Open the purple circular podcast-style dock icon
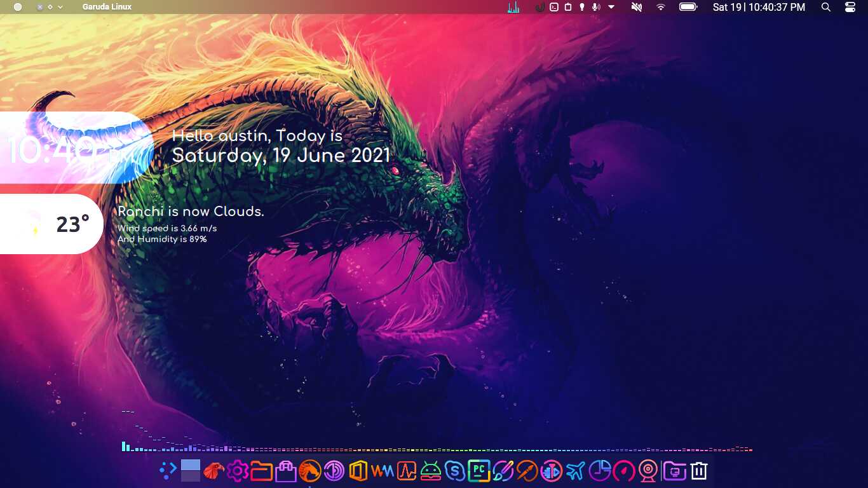The image size is (868, 488). [x=334, y=471]
